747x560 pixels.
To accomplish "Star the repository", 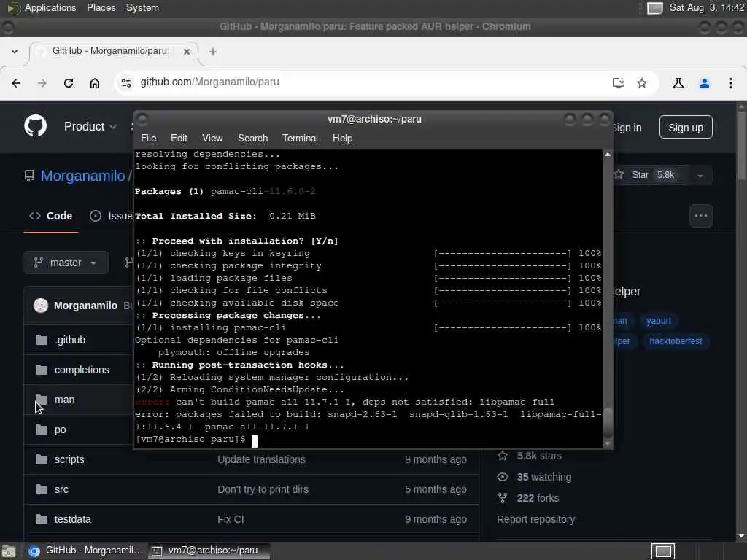I will pos(645,175).
